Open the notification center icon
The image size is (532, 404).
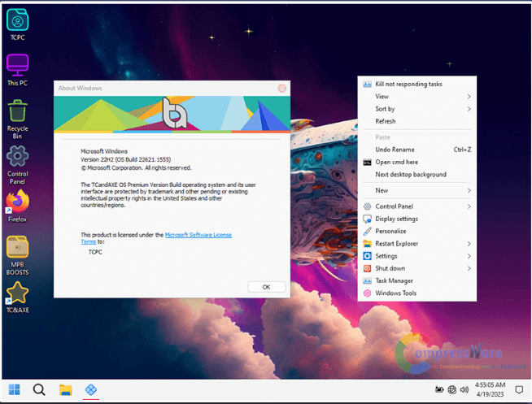pos(519,389)
